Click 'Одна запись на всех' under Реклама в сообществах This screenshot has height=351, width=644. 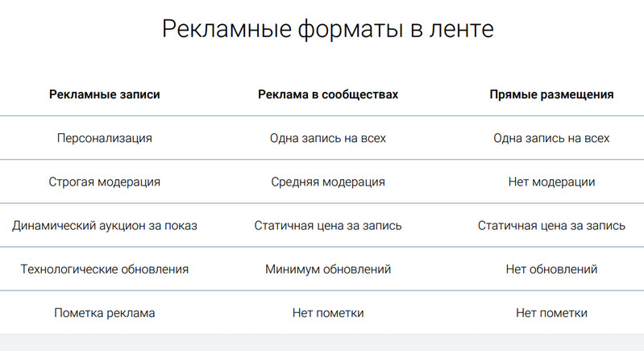[328, 138]
